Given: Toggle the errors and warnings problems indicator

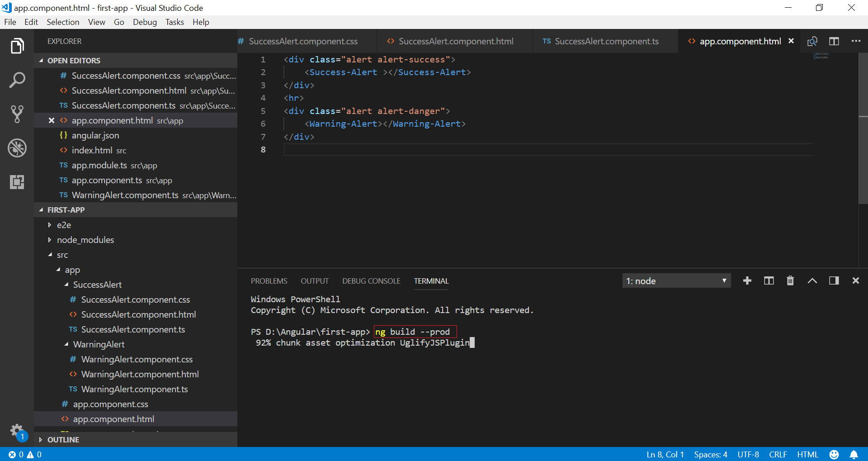Looking at the screenshot, I should click(25, 454).
